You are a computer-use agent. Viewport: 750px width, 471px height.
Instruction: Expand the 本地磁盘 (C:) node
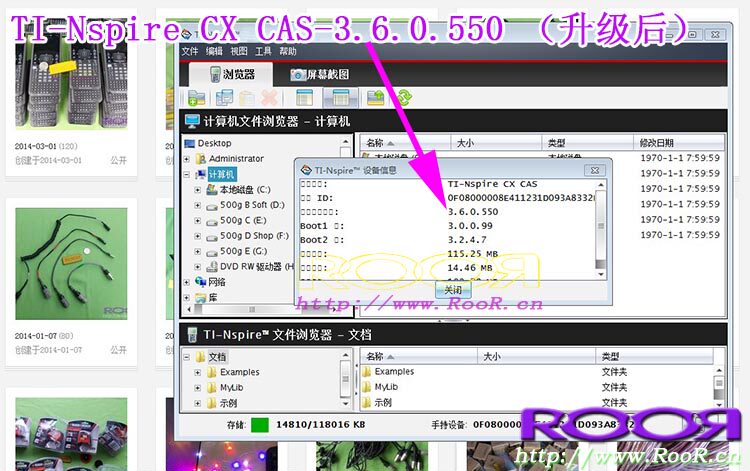pos(198,190)
